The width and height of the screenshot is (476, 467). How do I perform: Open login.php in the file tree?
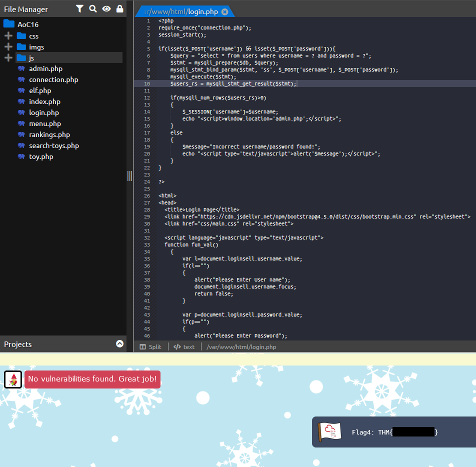coord(44,112)
